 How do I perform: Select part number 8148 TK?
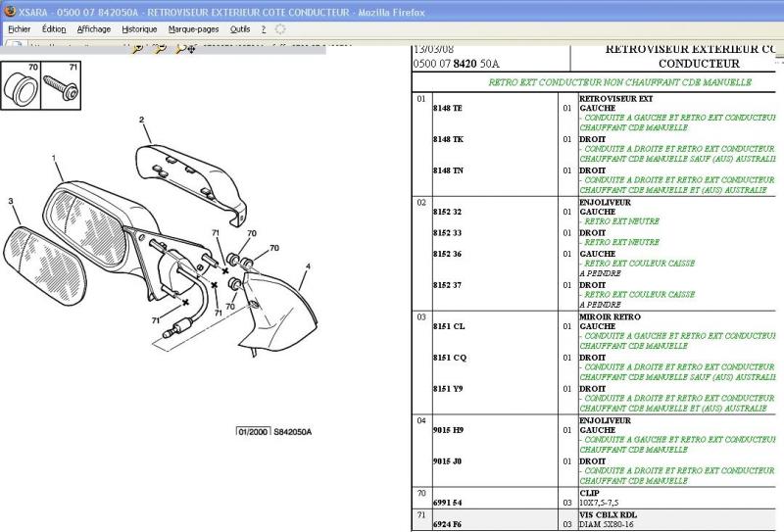tap(448, 139)
